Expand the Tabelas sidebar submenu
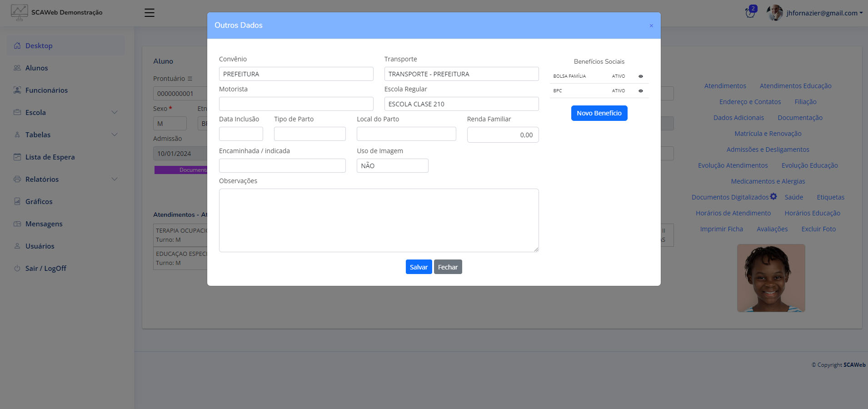Screen dimensions: 868x409 pyautogui.click(x=115, y=135)
